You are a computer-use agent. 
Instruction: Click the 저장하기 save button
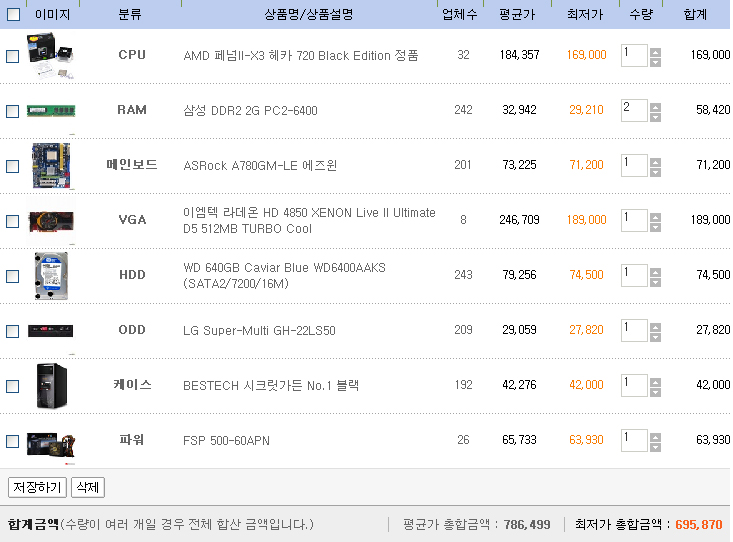point(37,488)
